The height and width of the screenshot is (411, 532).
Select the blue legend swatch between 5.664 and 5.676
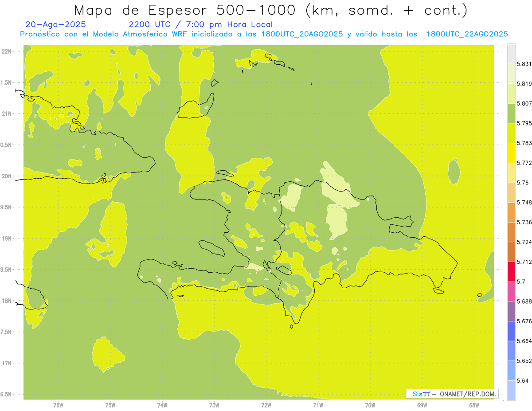511,331
